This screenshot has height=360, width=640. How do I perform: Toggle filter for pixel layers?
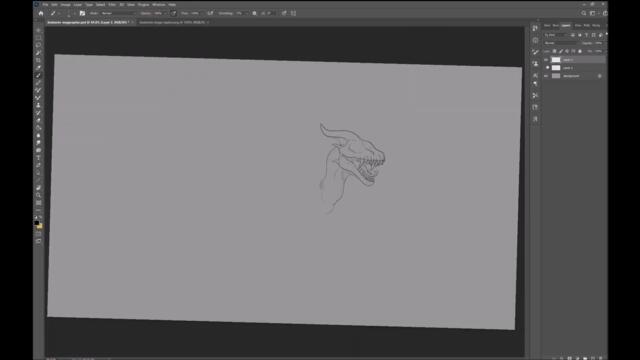[573, 35]
